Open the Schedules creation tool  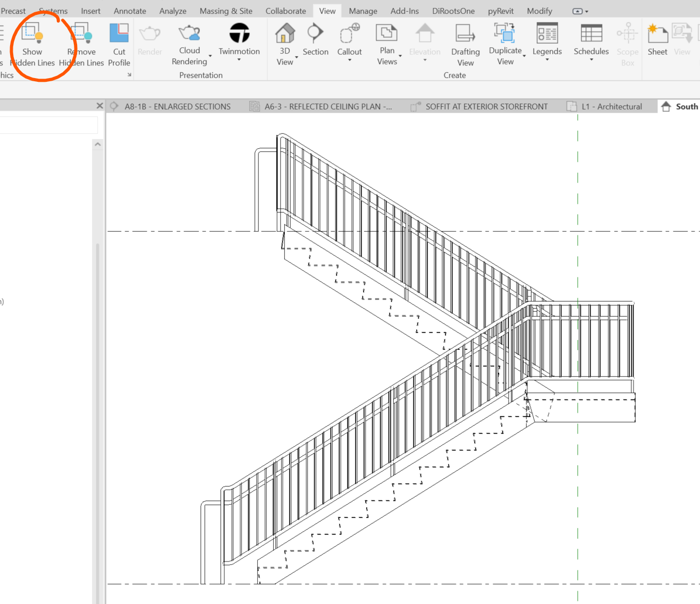tap(591, 40)
